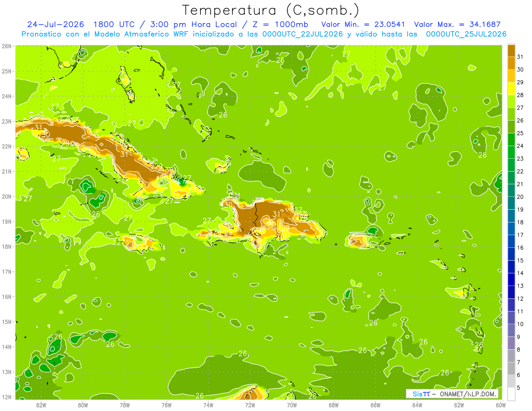532x411 pixels.
Task: Click the "12N" latitude axis label
Action: (x=6, y=397)
